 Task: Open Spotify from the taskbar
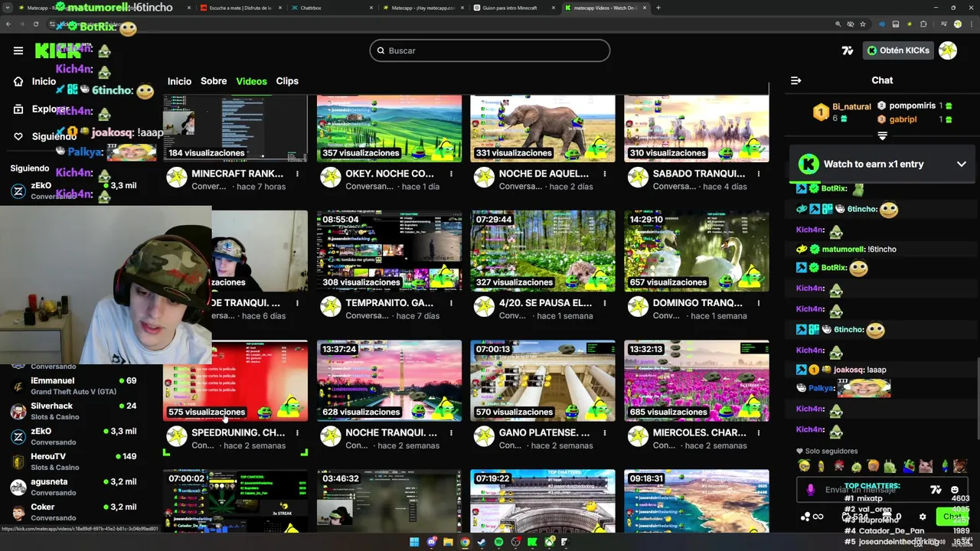click(x=498, y=542)
